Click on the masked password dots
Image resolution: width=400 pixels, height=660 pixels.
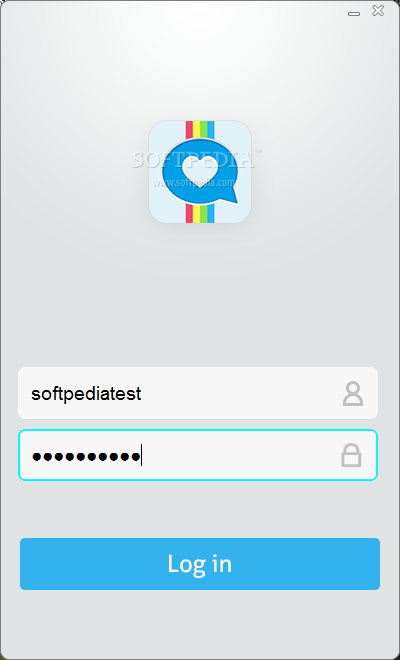click(86, 456)
